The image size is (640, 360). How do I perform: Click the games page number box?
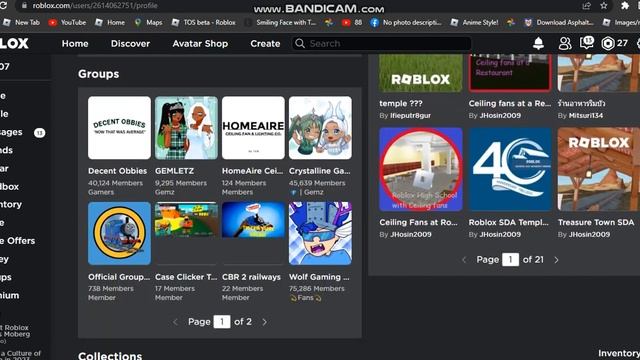[x=510, y=260]
